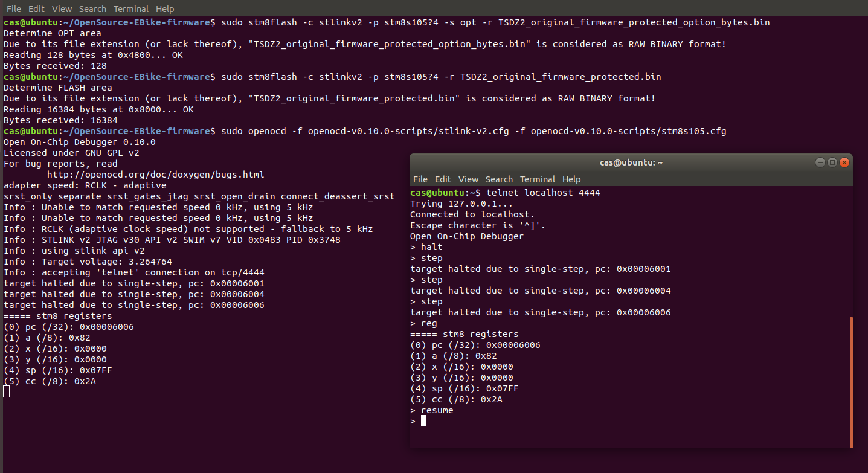
Task: Open Edit menu in telnet window
Action: pos(443,179)
